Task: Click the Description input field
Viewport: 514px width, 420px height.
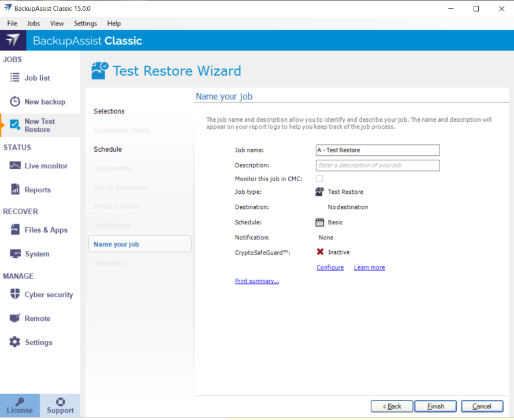Action: [x=378, y=166]
